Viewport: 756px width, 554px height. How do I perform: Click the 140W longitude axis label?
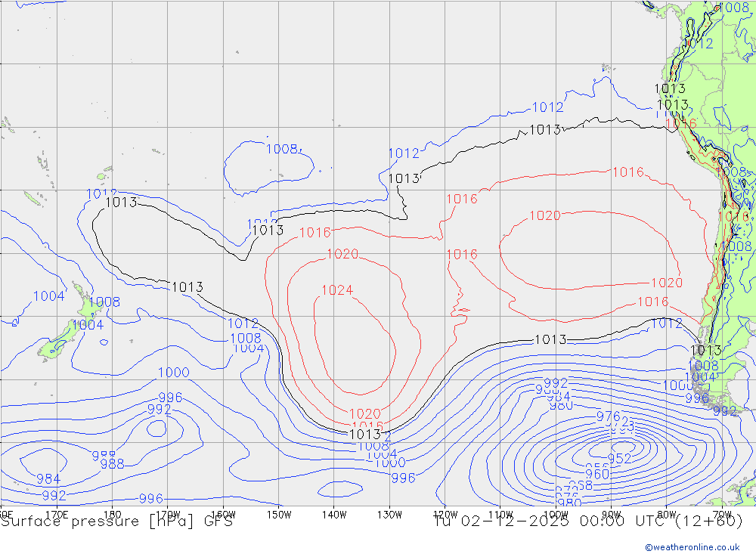coord(334,515)
